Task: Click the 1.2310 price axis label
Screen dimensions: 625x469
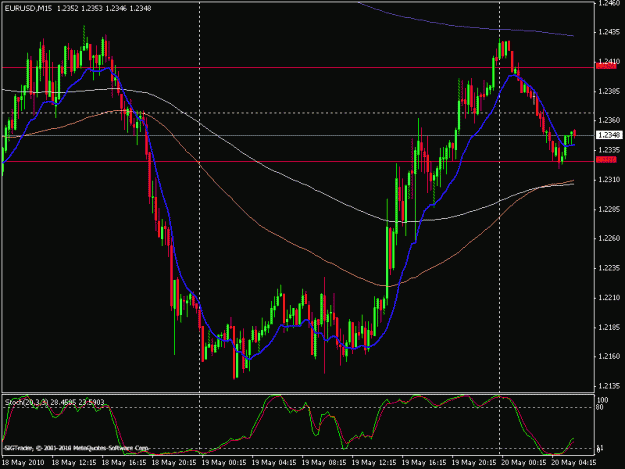Action: click(x=609, y=180)
